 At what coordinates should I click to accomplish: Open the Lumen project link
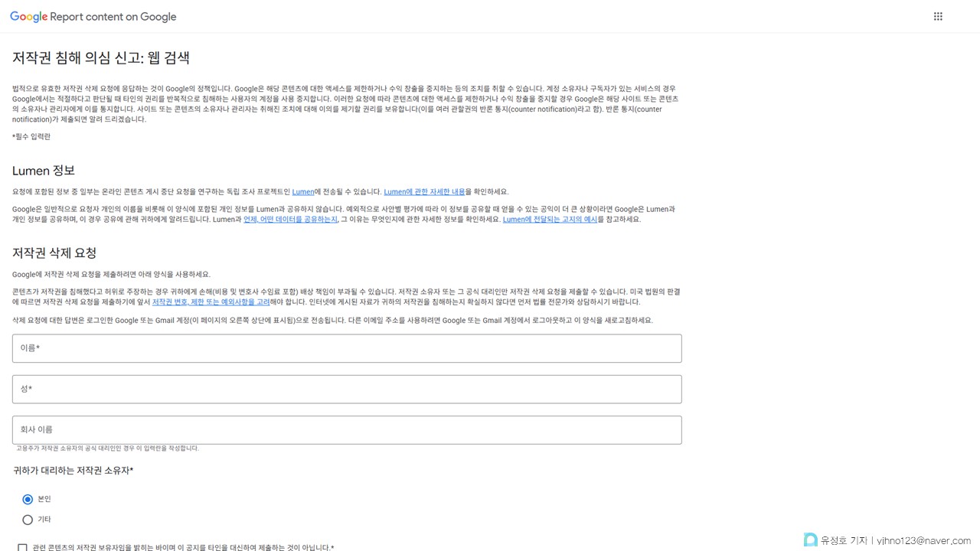(x=303, y=192)
